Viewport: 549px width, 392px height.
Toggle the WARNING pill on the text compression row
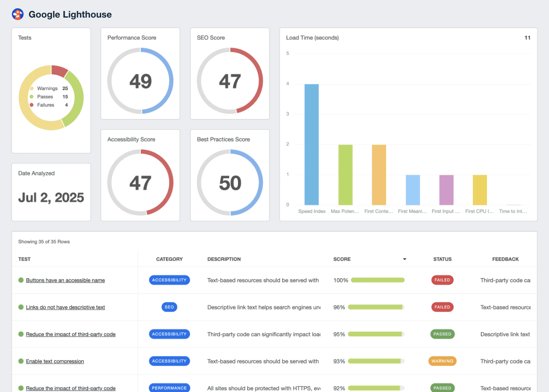pos(442,361)
